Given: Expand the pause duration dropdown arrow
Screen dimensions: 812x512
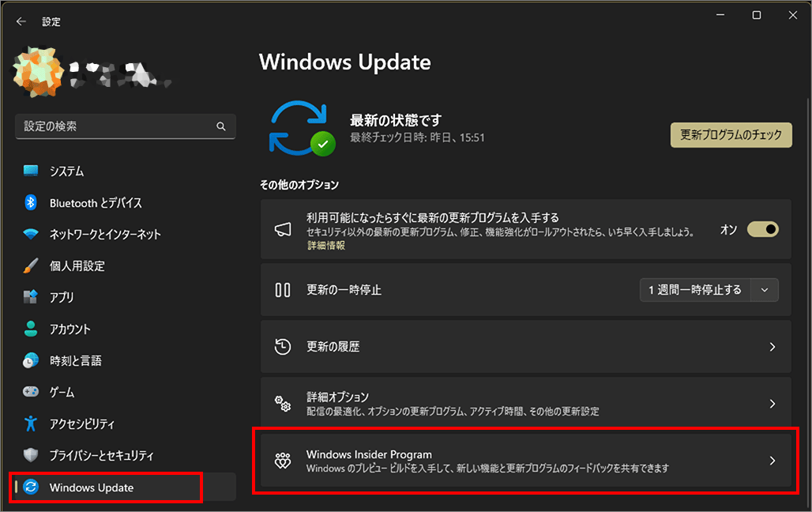Looking at the screenshot, I should [765, 290].
